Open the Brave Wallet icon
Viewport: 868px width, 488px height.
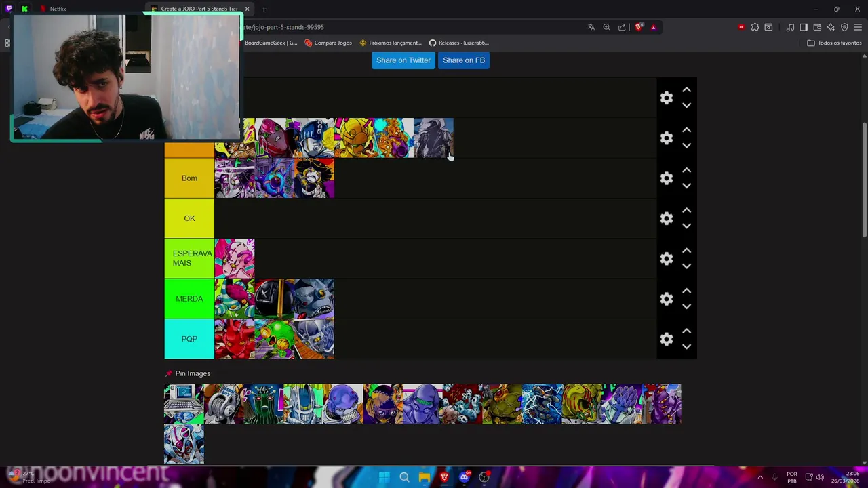click(817, 27)
